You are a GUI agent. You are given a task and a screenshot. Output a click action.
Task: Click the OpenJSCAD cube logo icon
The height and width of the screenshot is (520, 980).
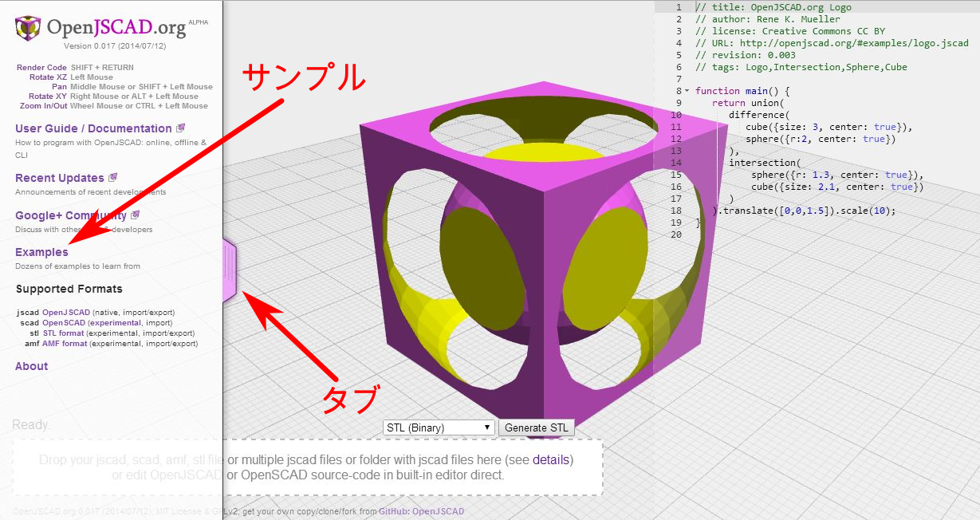pyautogui.click(x=29, y=27)
